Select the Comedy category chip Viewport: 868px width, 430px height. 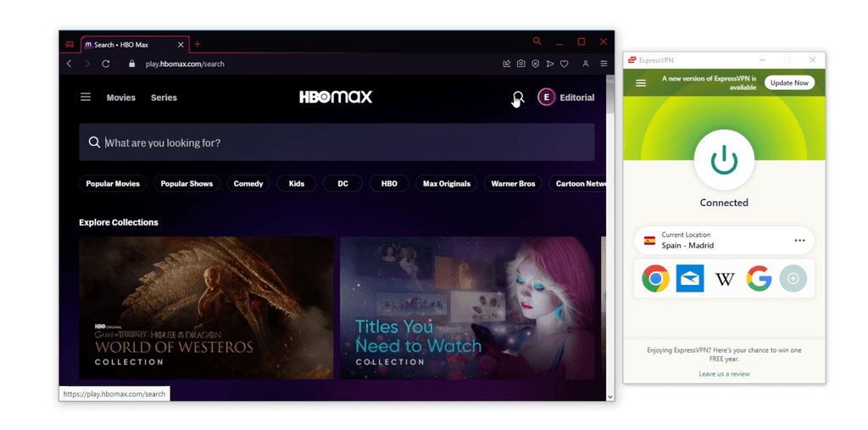tap(248, 183)
